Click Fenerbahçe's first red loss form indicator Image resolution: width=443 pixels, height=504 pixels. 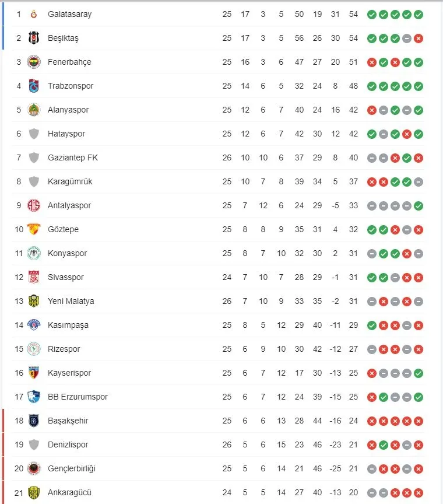(372, 62)
